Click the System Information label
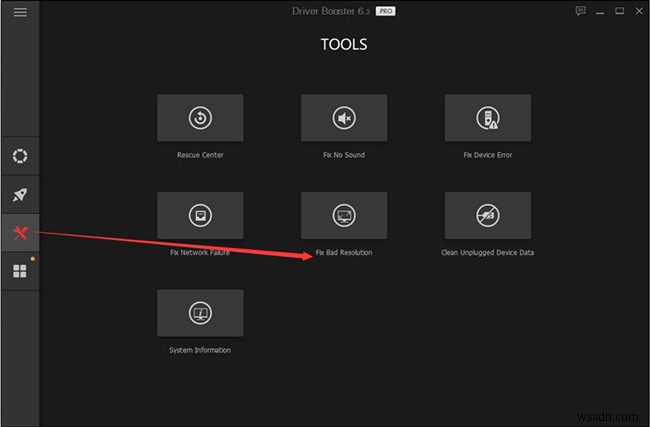The image size is (650, 427). coord(200,350)
